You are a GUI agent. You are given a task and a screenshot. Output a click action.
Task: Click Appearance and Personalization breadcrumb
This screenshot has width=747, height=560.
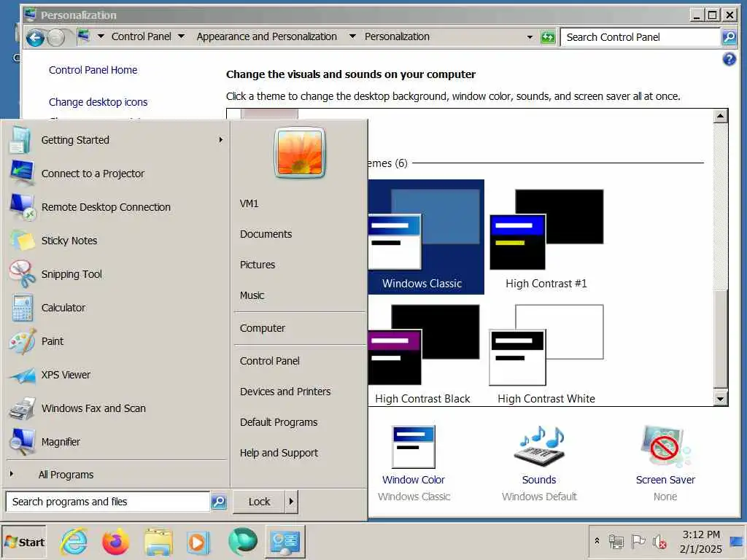(x=267, y=36)
